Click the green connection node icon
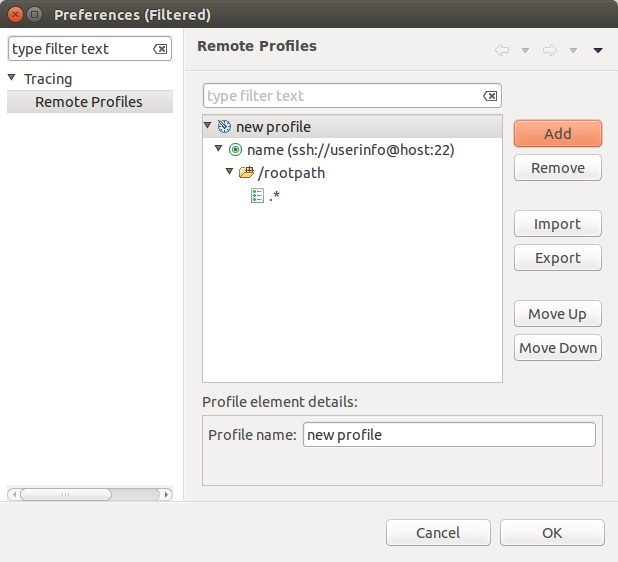This screenshot has width=618, height=562. click(235, 150)
